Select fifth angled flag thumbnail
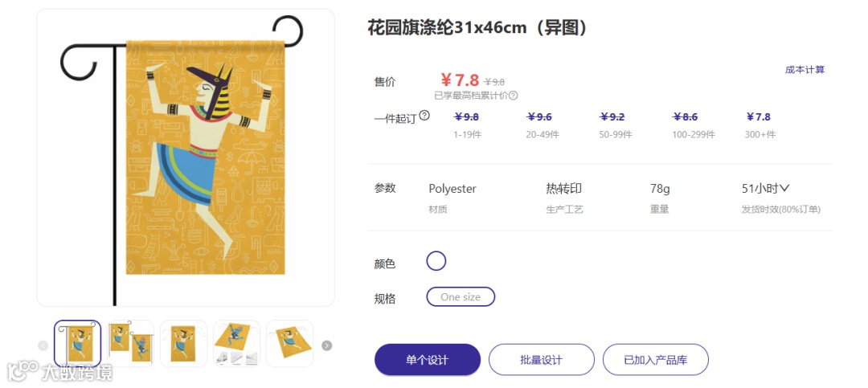 (x=290, y=344)
